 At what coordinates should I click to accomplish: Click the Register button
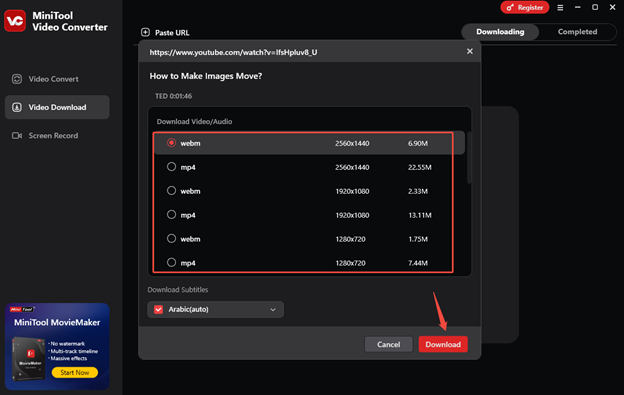click(525, 8)
